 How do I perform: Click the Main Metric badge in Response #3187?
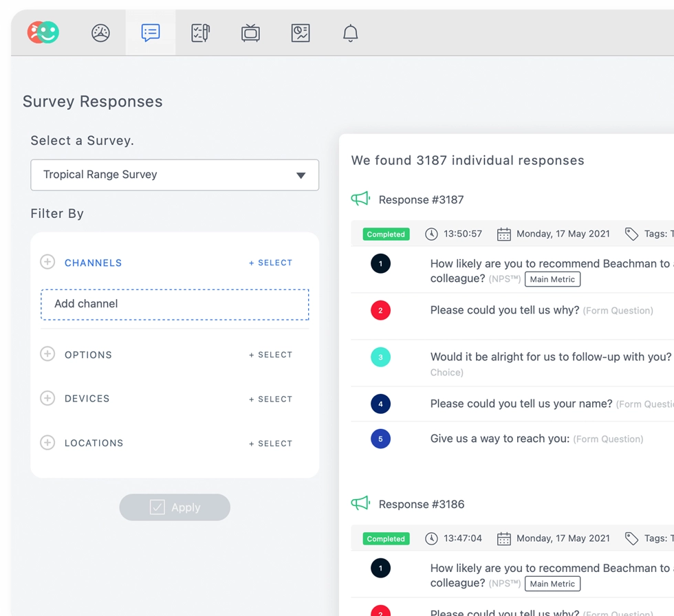coord(552,279)
